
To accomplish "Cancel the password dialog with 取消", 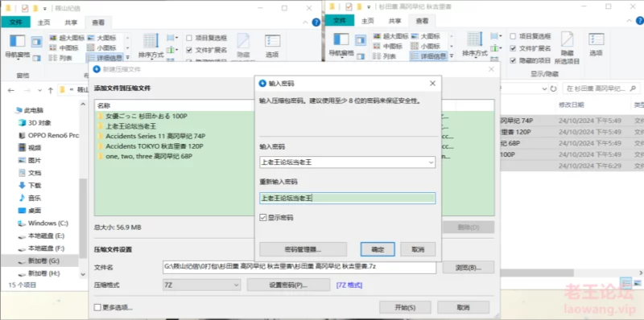I will point(418,249).
